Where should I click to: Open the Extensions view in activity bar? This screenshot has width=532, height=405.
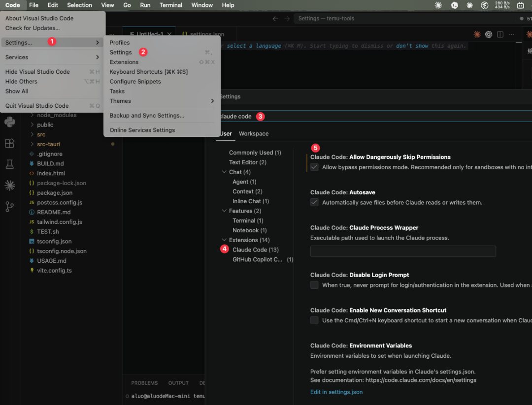[9, 143]
